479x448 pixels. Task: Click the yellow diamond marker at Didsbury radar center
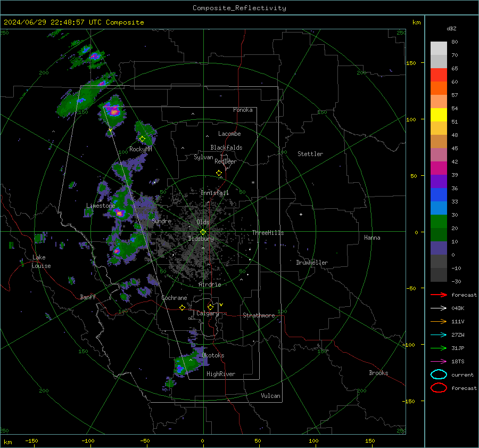pos(203,232)
